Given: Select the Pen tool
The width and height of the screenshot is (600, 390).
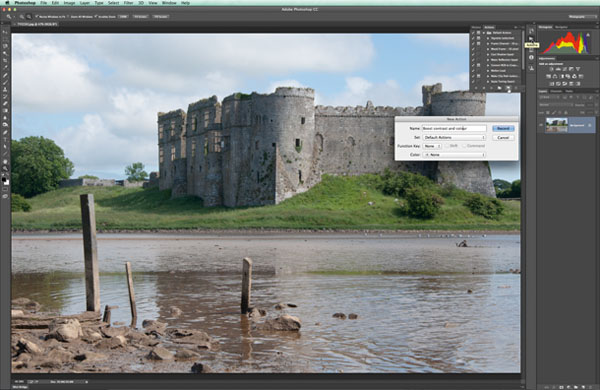Looking at the screenshot, I should (5, 132).
